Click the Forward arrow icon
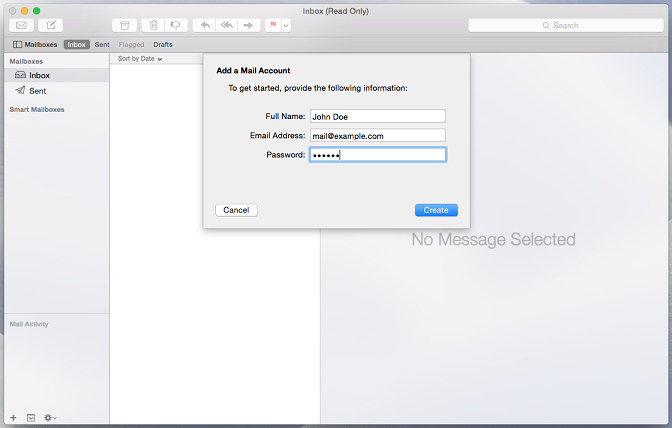The image size is (672, 428). coord(250,25)
